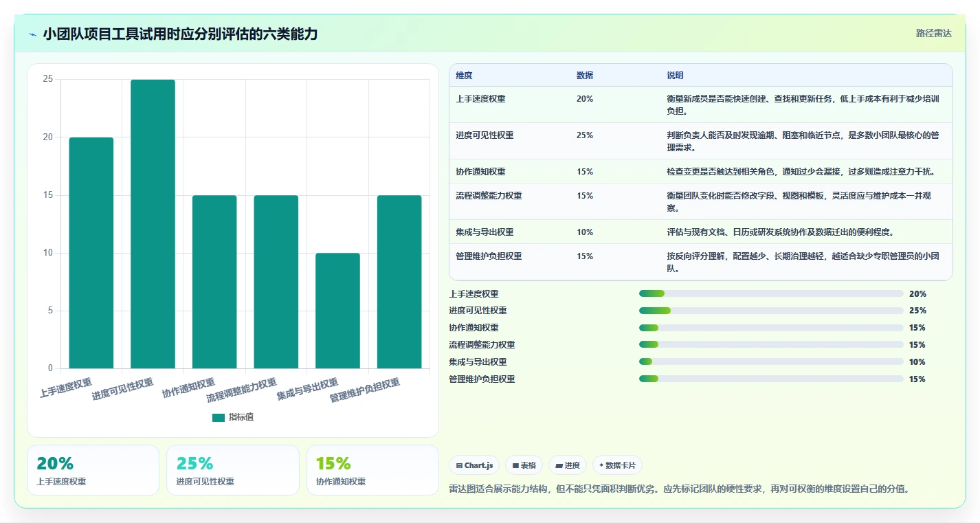Viewport: 980px width, 523px height.
Task: Click the description starting 衡量新成员是否能快速创建
Action: point(803,104)
